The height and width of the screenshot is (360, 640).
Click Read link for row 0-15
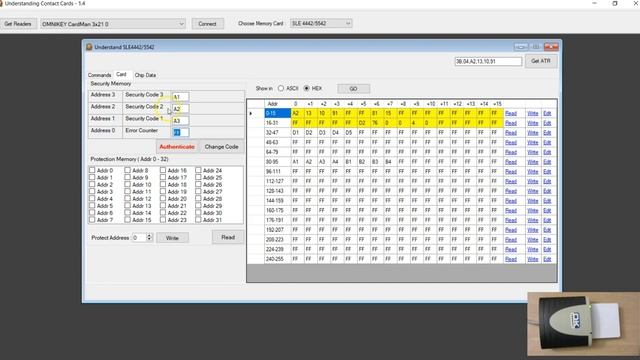click(x=511, y=113)
